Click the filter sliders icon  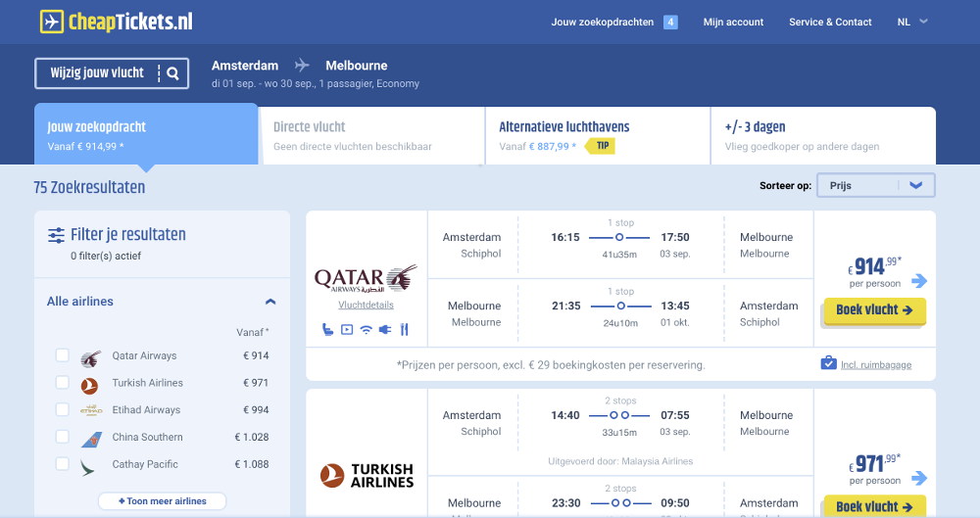(56, 235)
